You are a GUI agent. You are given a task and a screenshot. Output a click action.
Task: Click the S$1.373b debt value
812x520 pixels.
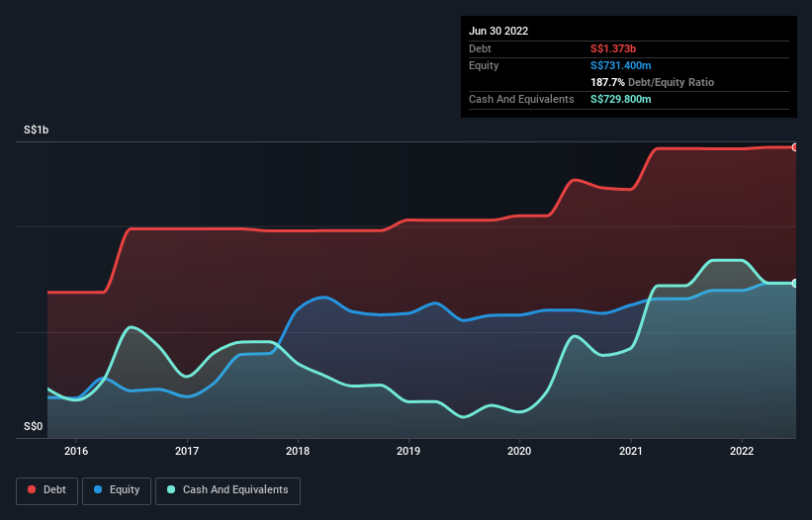click(x=613, y=48)
